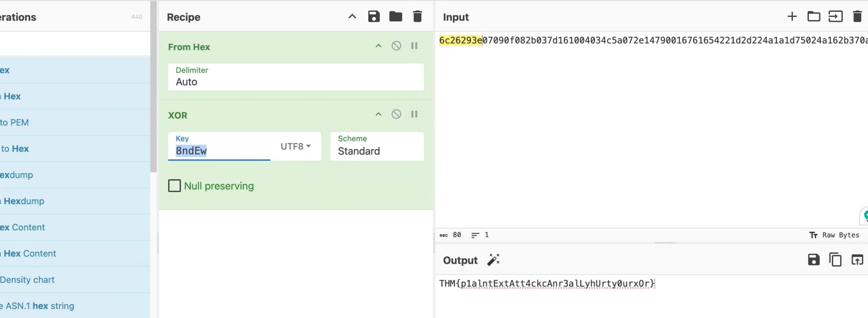Open the Delimiter Auto dropdown

pyautogui.click(x=295, y=77)
